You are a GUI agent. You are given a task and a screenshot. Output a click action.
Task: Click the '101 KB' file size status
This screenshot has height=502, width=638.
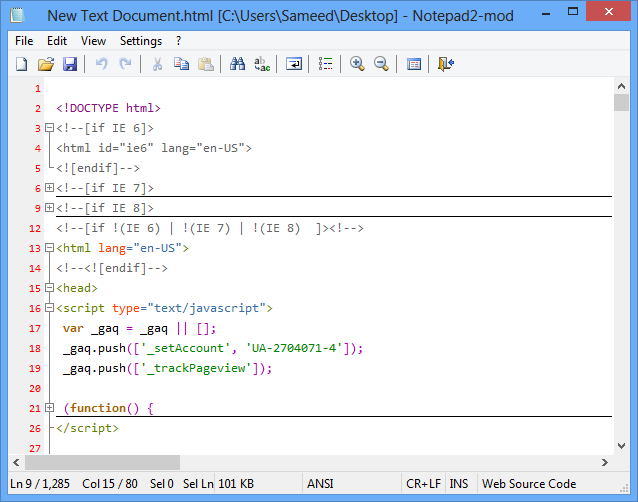coord(236,484)
